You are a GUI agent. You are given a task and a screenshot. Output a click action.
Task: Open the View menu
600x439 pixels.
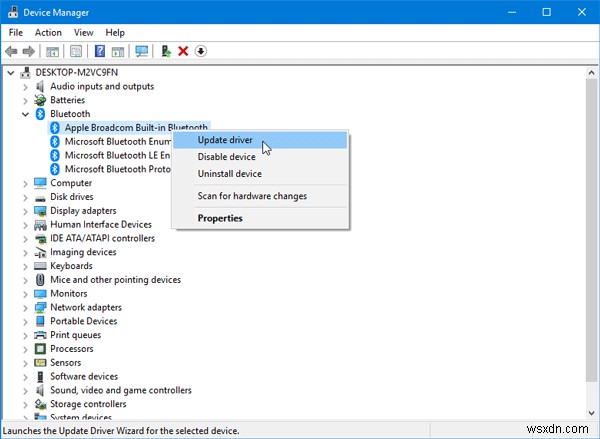83,33
